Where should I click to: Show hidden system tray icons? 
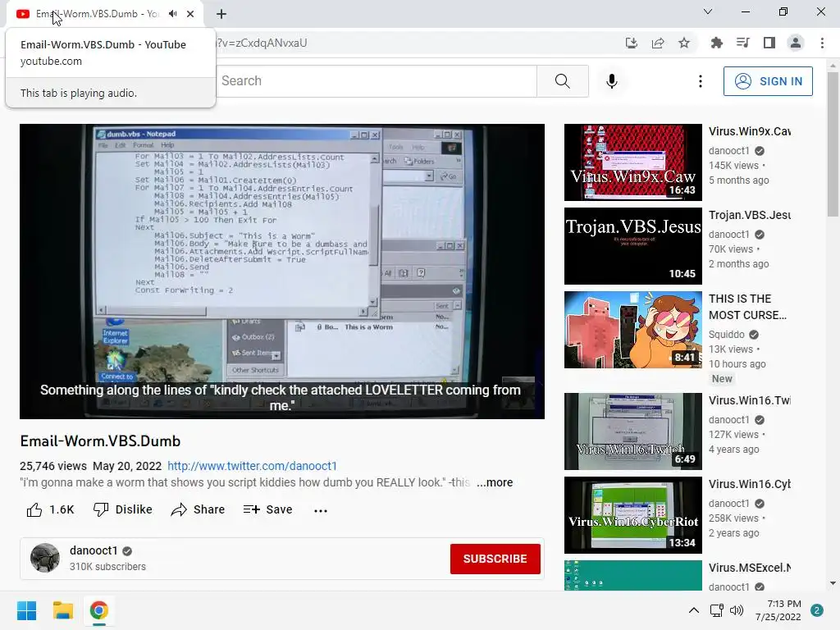694,610
